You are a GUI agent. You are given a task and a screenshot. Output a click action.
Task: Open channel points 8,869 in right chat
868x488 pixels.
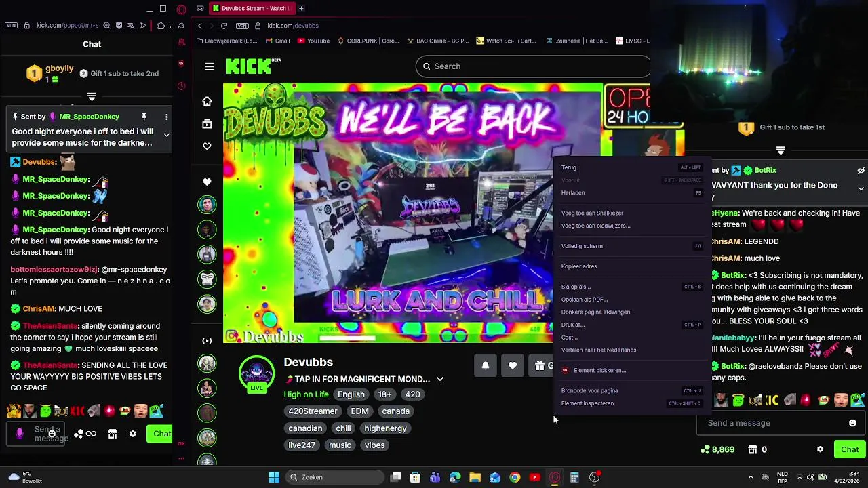pyautogui.click(x=717, y=449)
